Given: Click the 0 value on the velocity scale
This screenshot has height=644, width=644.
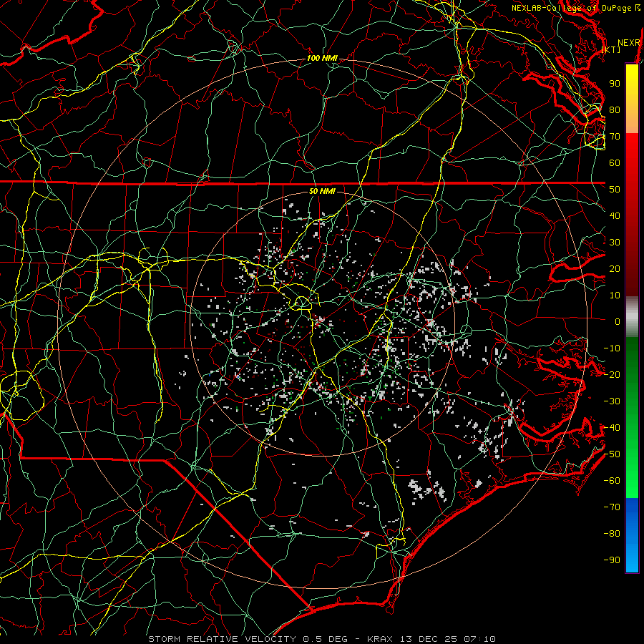Looking at the screenshot, I should [x=618, y=322].
